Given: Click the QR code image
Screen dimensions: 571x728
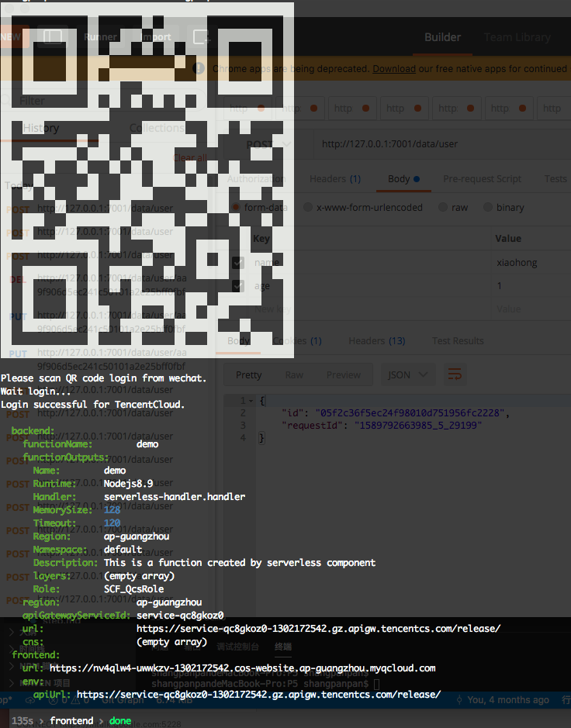Looking at the screenshot, I should [147, 181].
